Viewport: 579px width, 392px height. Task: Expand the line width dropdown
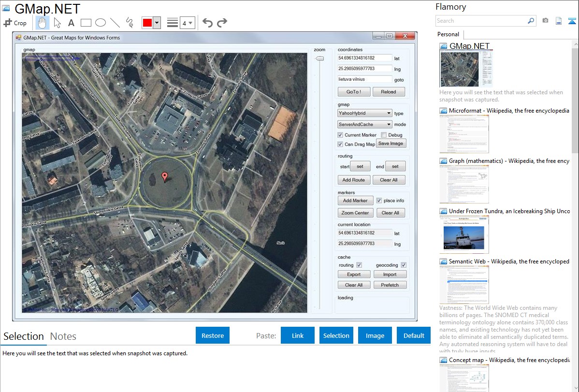click(187, 23)
